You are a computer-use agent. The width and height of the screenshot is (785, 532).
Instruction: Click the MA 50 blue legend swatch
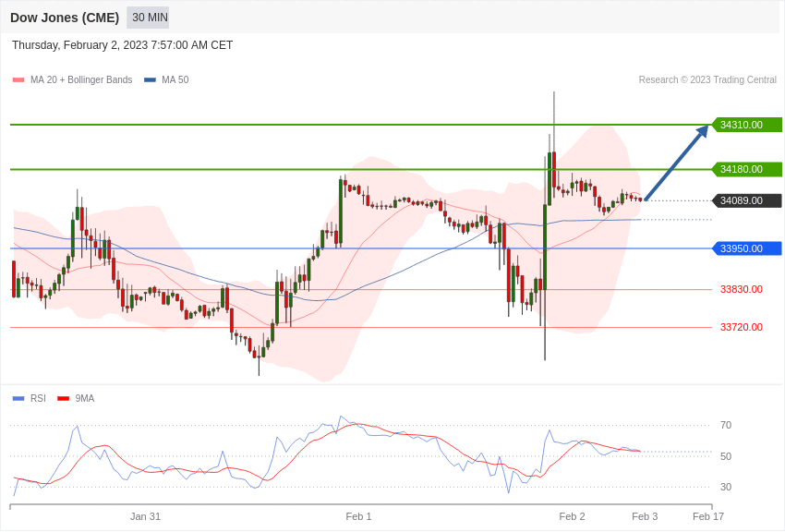(150, 80)
